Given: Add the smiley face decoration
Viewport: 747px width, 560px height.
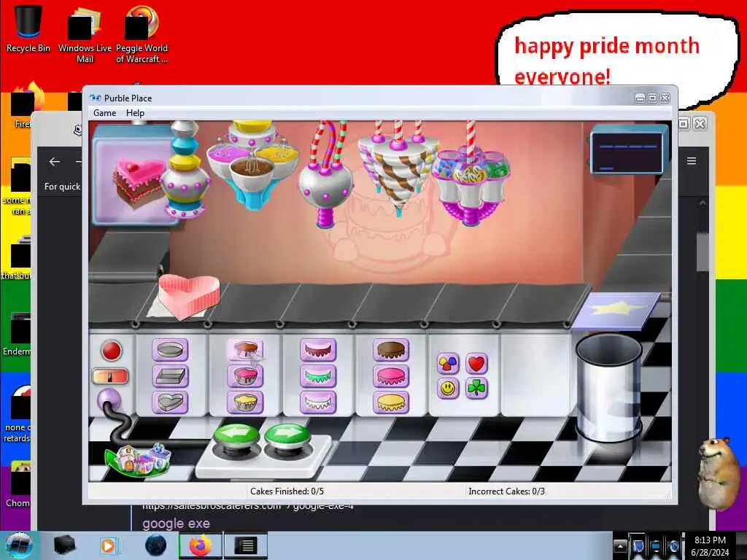Looking at the screenshot, I should click(x=448, y=389).
